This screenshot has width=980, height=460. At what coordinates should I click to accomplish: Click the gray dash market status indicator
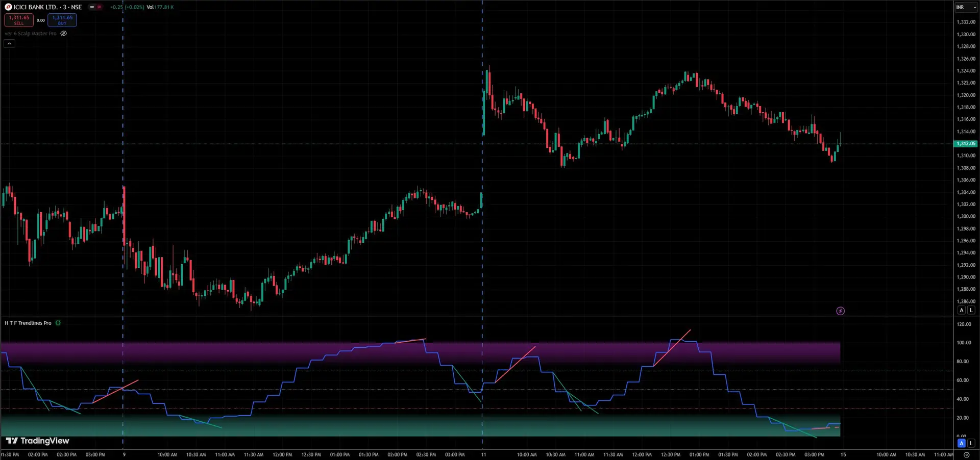pyautogui.click(x=92, y=7)
